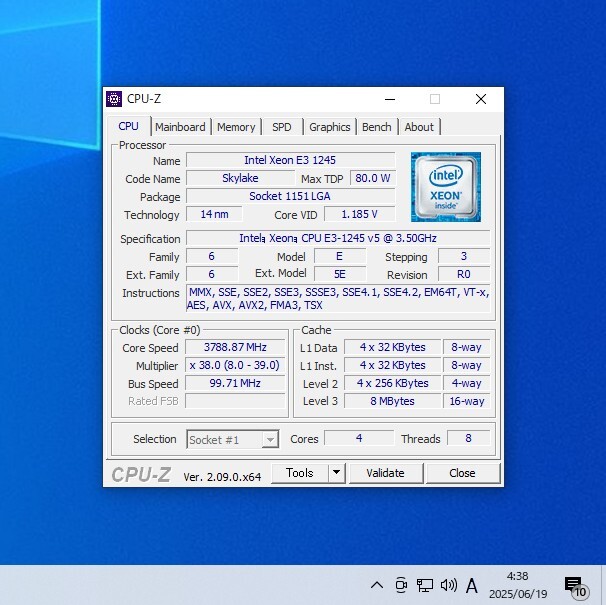Click the bus speed value '99.71 MHz'
This screenshot has width=606, height=605.
click(235, 383)
